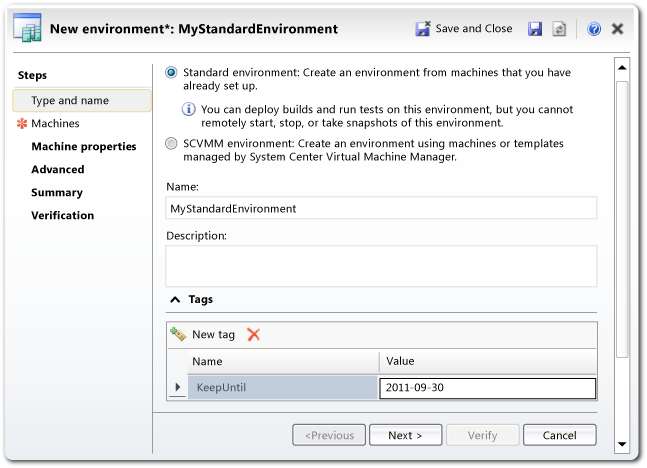
Task: Collapse the Tags section
Action: [175, 299]
